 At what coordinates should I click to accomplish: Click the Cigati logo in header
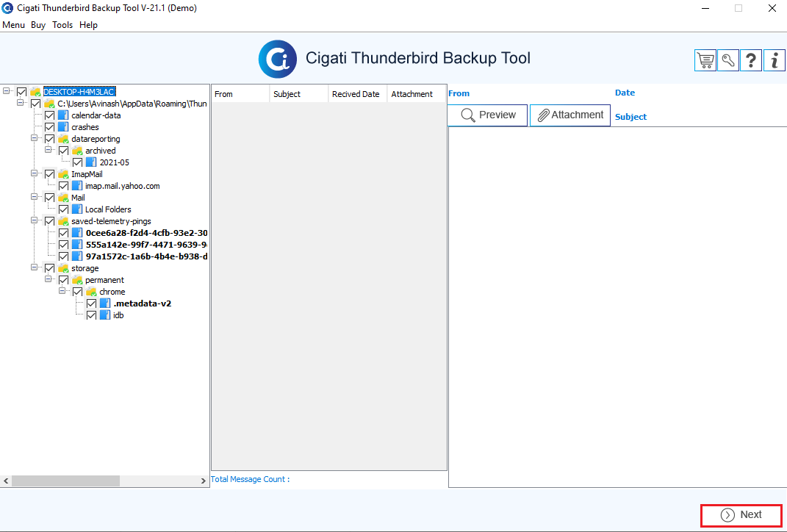[x=278, y=60]
